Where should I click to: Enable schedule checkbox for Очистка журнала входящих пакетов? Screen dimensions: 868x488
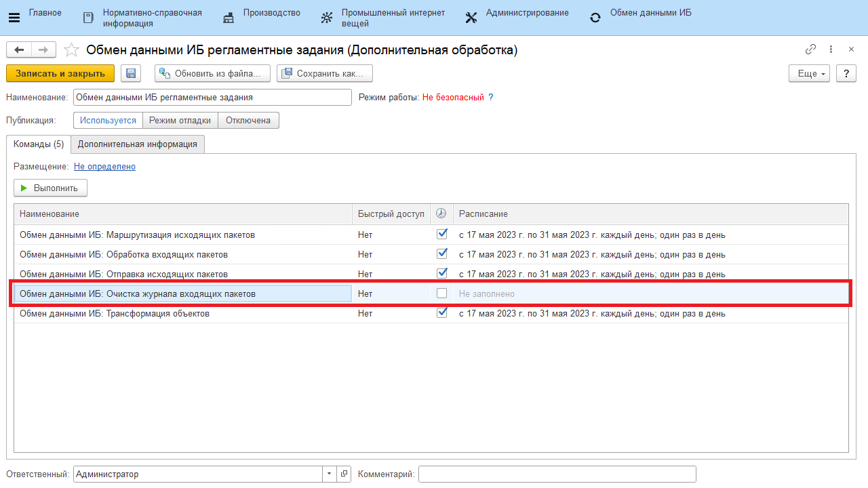tap(442, 293)
